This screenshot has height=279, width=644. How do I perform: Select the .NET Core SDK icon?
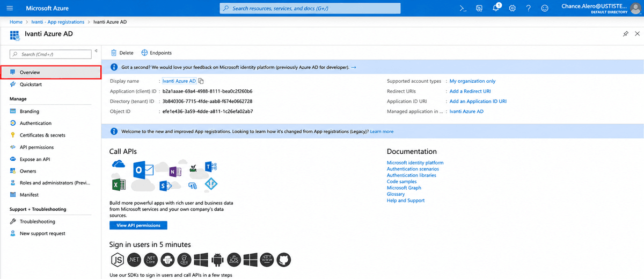151,260
